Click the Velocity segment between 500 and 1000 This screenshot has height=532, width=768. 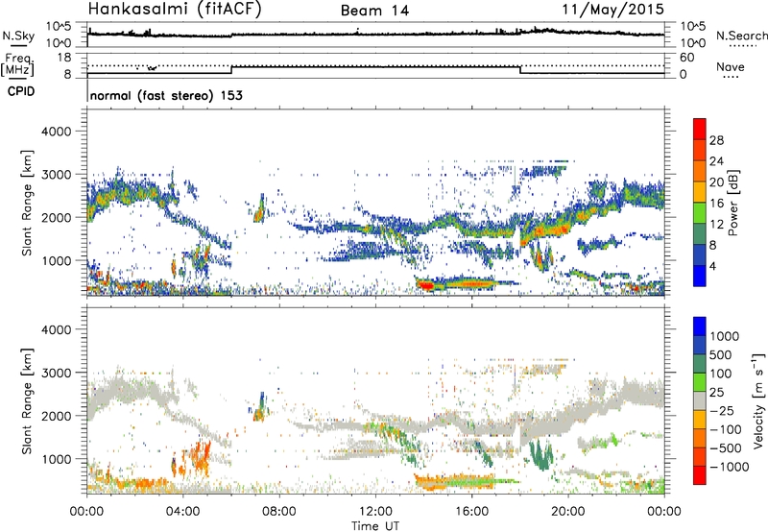(700, 345)
